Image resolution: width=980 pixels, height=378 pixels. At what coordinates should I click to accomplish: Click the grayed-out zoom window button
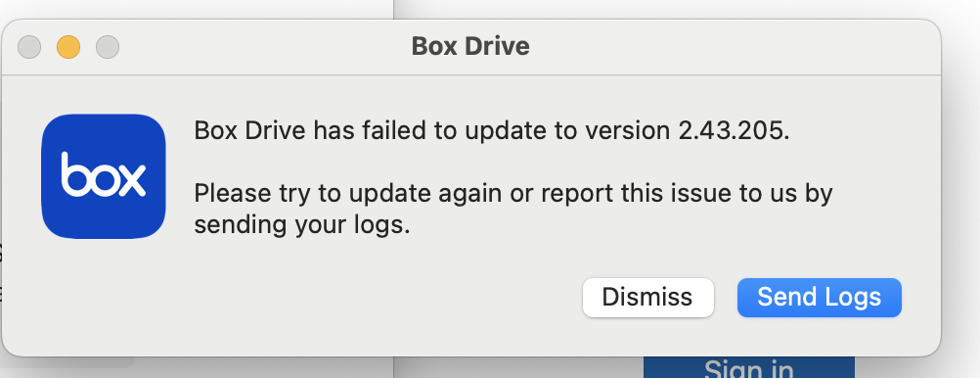pos(108,47)
